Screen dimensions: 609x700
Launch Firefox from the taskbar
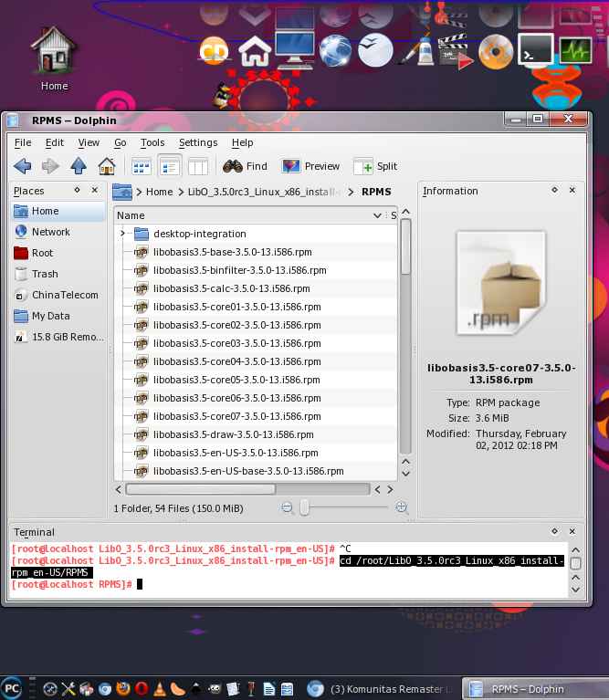(122, 689)
